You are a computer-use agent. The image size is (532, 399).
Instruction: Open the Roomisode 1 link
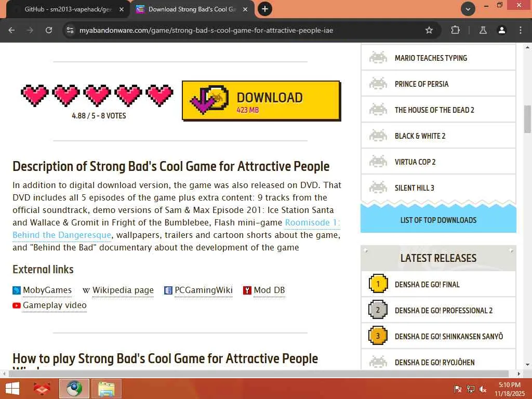[312, 222]
